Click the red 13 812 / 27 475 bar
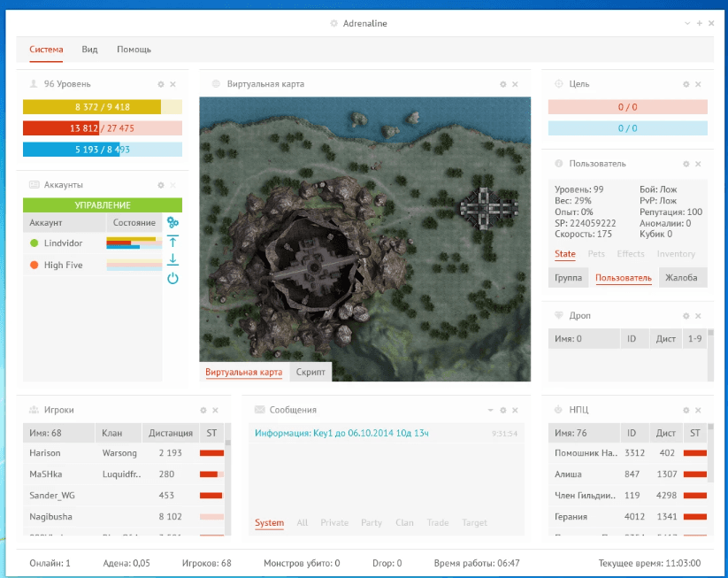 [103, 128]
